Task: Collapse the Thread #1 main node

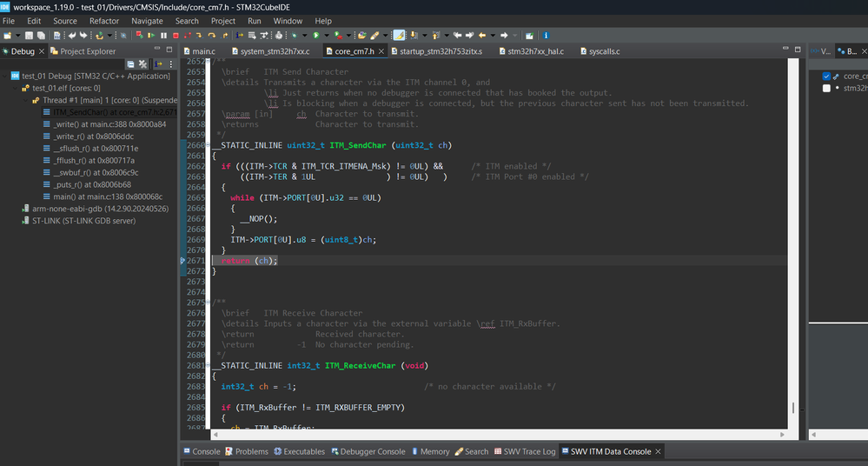Action: (x=26, y=100)
